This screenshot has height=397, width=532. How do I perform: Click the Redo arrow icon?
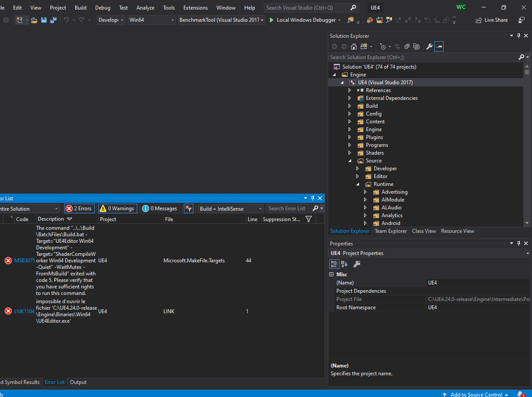click(x=81, y=20)
